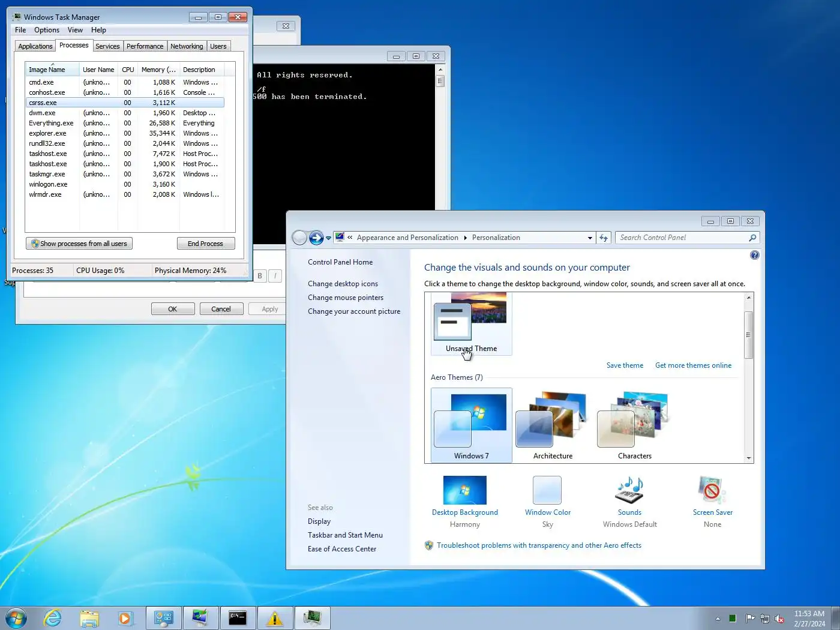Select the Architecture theme
The height and width of the screenshot is (630, 840).
553,425
